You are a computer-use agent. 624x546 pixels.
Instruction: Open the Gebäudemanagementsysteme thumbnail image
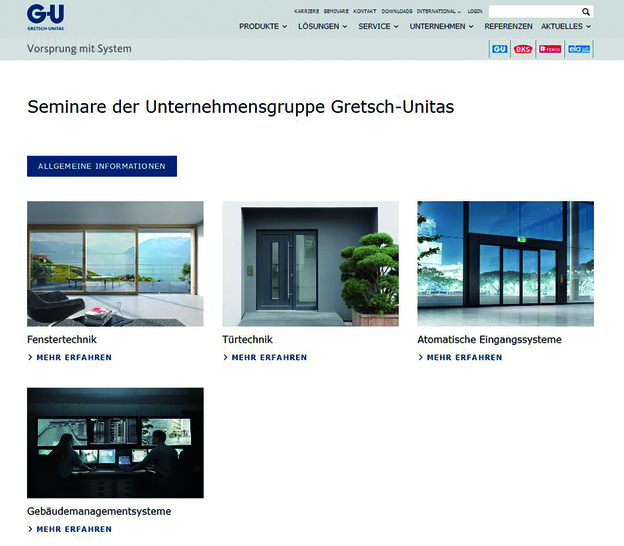coord(115,442)
